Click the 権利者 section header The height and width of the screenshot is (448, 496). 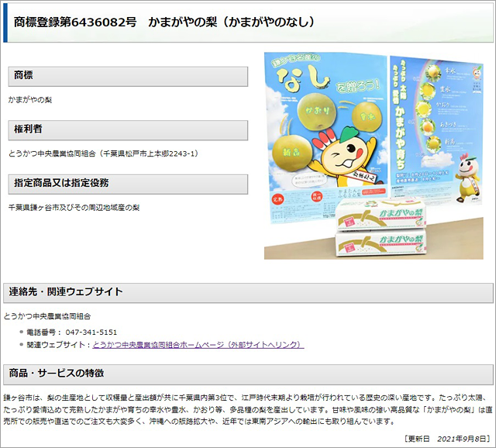128,130
